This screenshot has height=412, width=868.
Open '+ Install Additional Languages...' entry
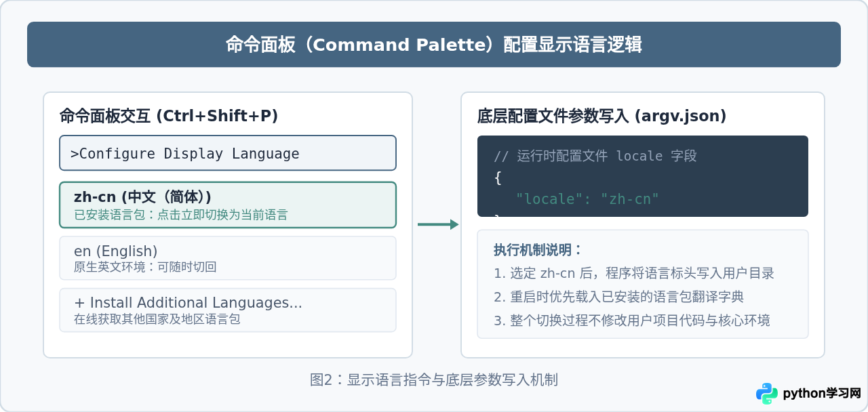pos(228,310)
